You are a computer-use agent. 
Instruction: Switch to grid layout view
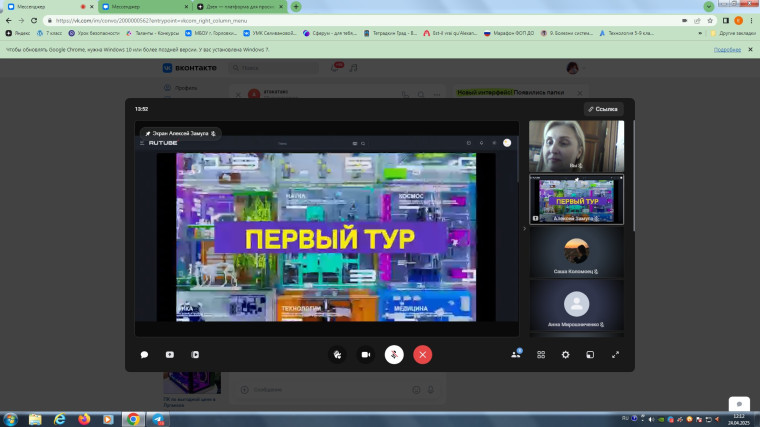[x=541, y=355]
